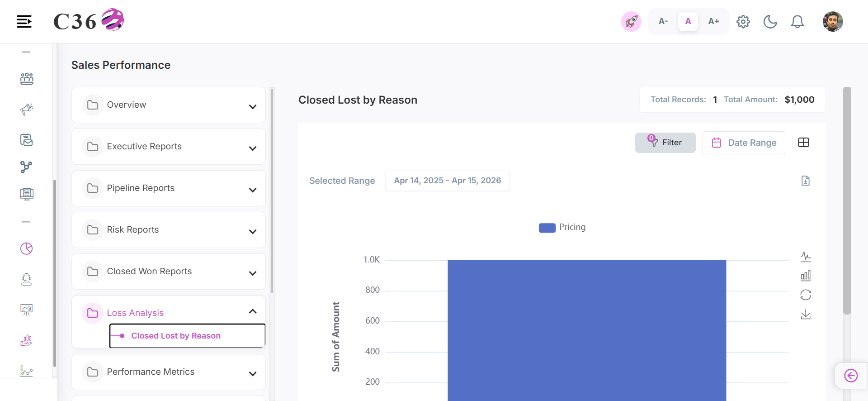Expand the Risk Reports section
This screenshot has height=401, width=868.
[x=169, y=230]
